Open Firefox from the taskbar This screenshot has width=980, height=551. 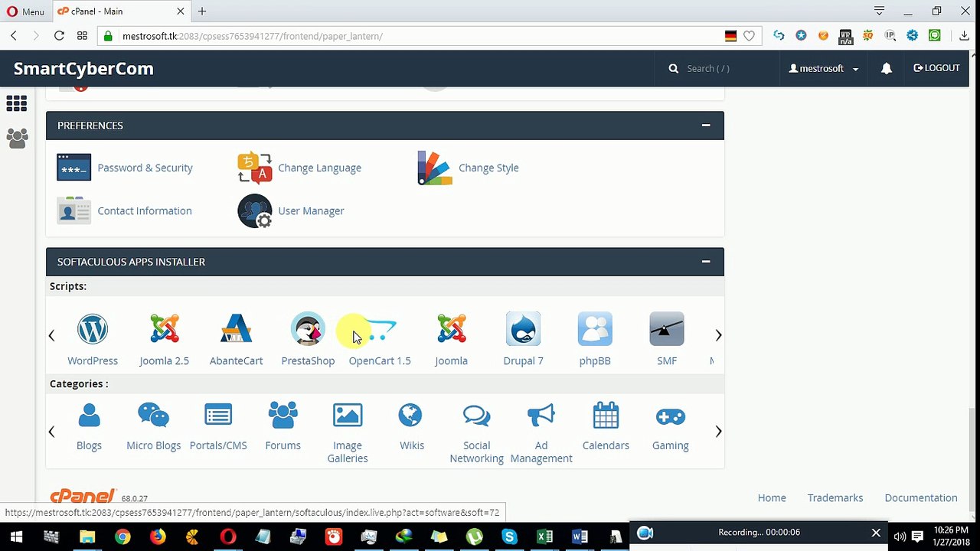[x=158, y=536]
